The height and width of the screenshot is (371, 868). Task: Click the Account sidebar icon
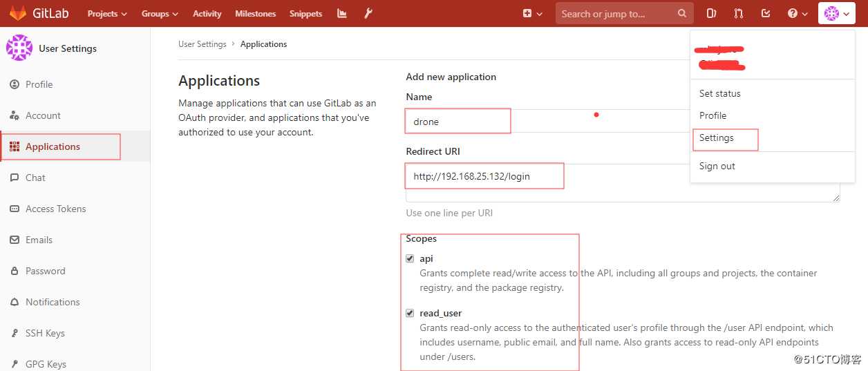click(14, 115)
